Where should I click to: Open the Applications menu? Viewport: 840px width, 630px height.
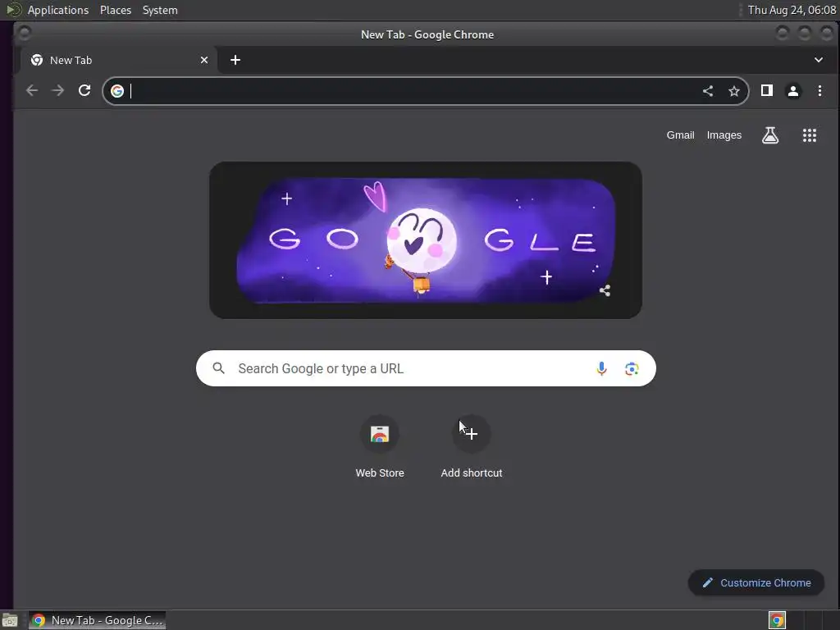click(x=58, y=10)
